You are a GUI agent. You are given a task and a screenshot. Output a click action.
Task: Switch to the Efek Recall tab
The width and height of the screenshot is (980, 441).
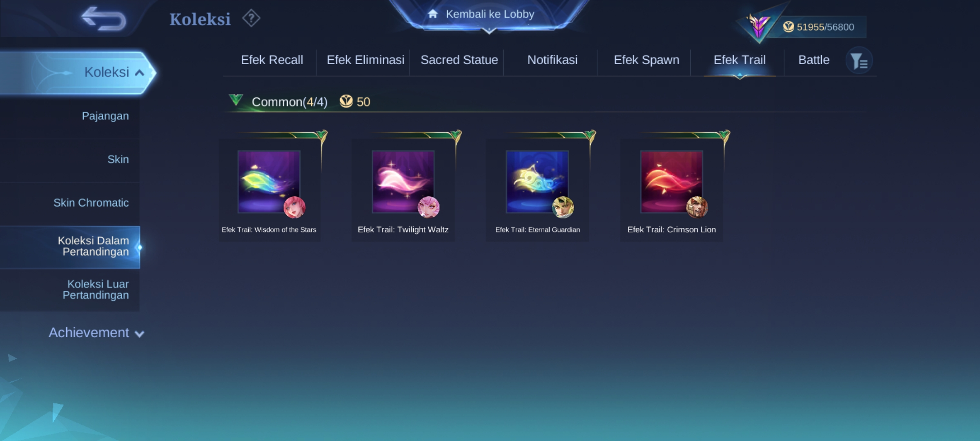coord(272,60)
